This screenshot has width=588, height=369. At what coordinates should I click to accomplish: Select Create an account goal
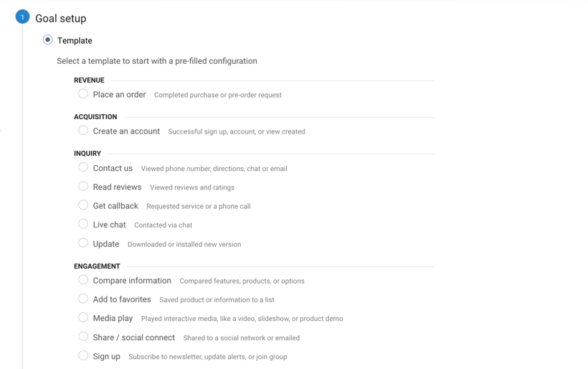83,130
